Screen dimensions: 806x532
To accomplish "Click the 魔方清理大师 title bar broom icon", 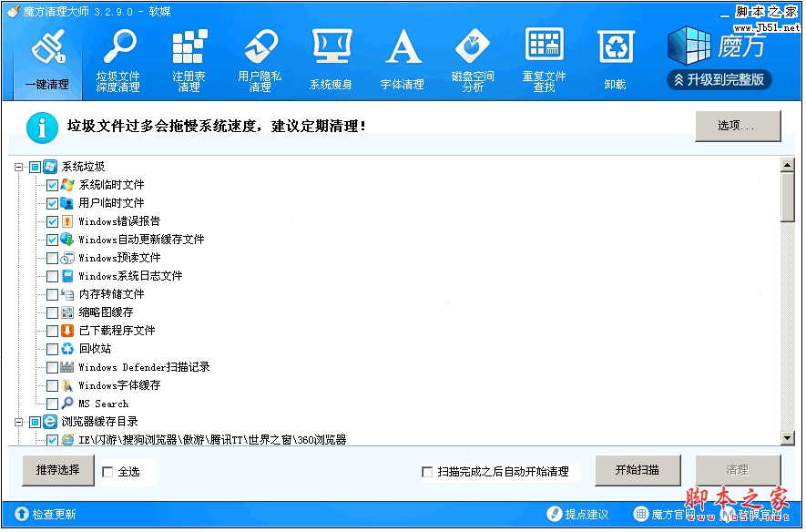I will pyautogui.click(x=14, y=10).
